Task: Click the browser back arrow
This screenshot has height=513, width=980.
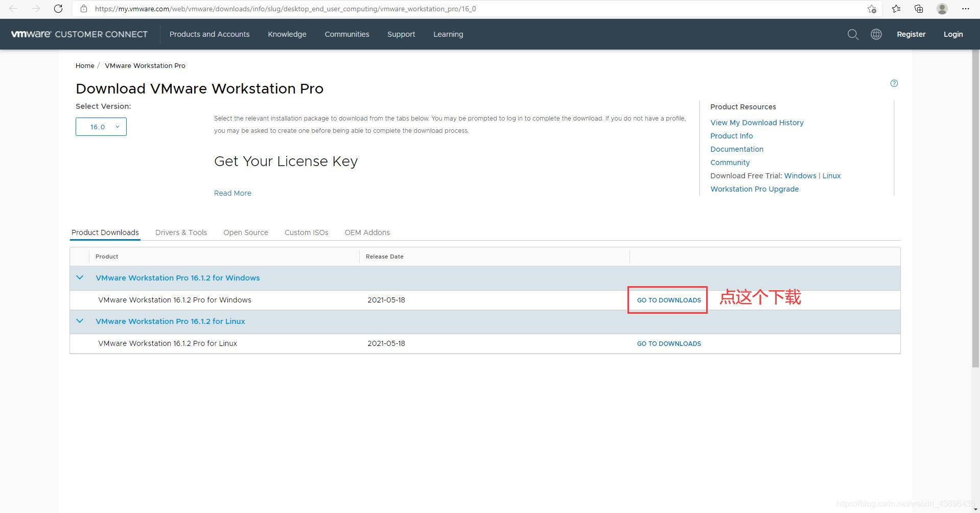Action: 13,9
